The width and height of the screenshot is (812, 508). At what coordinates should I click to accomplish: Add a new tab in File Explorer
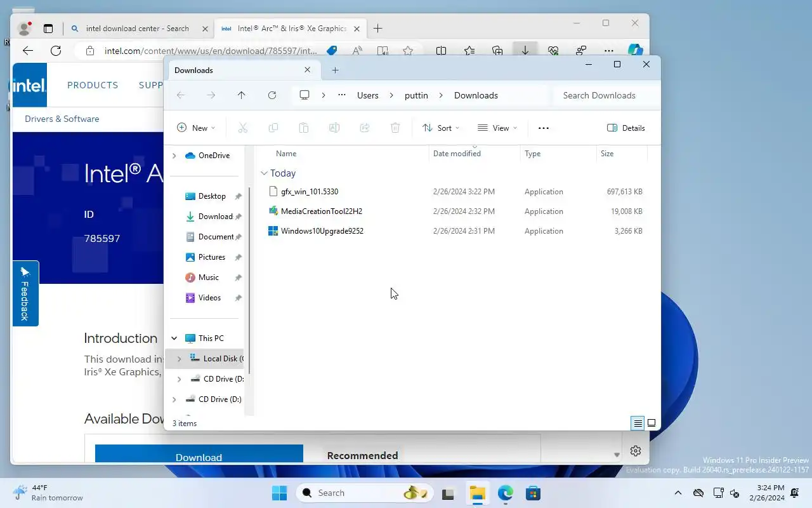[336, 70]
